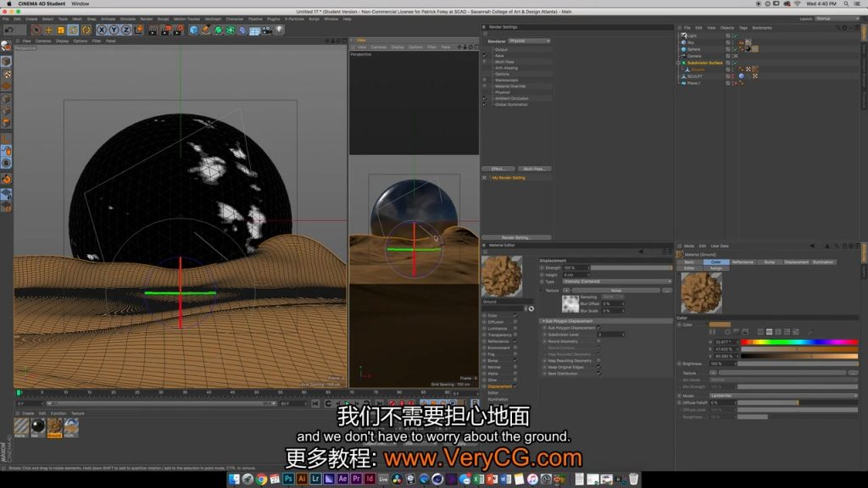
Task: Open Chrome from the Dock
Action: pos(261,480)
